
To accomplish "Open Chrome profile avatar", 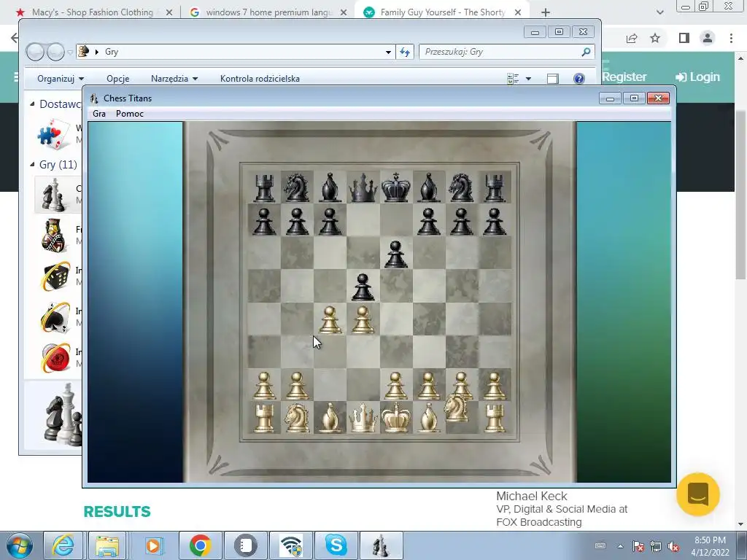I will [708, 38].
